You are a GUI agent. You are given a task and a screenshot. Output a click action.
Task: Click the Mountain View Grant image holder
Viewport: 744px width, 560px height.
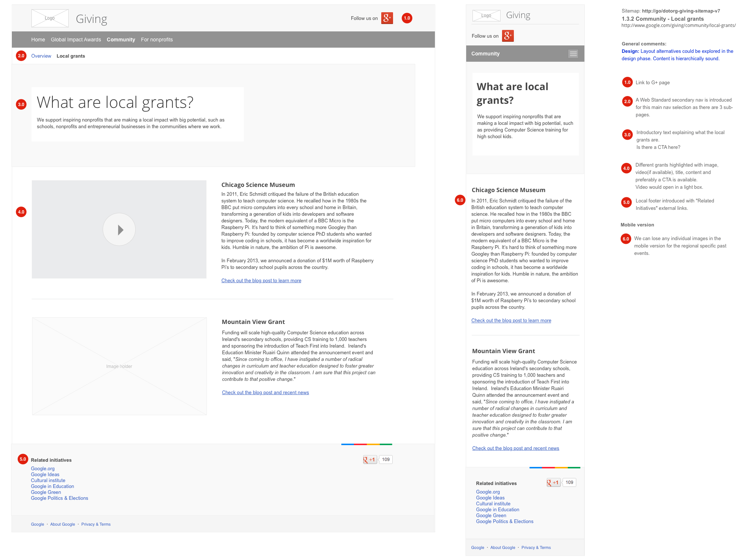pos(119,366)
